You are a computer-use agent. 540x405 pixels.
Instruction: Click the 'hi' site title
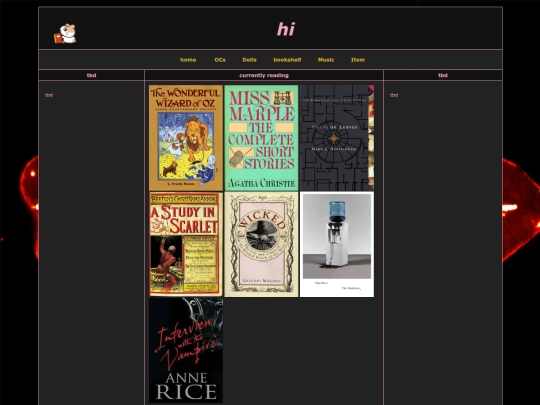coord(286,29)
